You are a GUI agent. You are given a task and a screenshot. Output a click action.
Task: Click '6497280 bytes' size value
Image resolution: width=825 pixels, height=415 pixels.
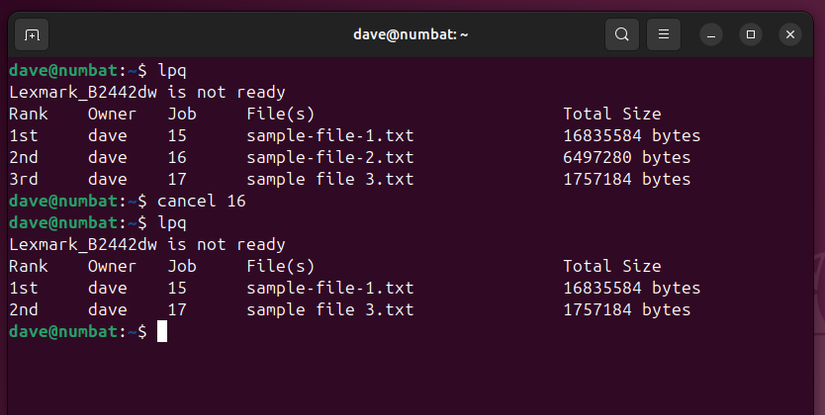tap(626, 157)
